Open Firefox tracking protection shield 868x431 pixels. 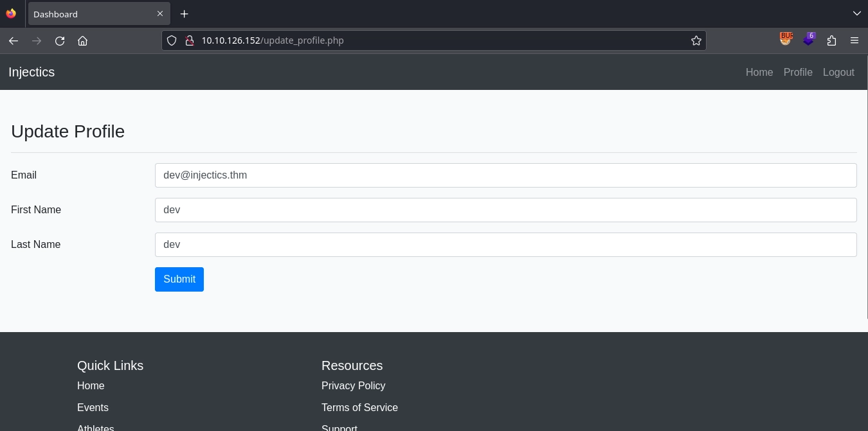(x=172, y=40)
